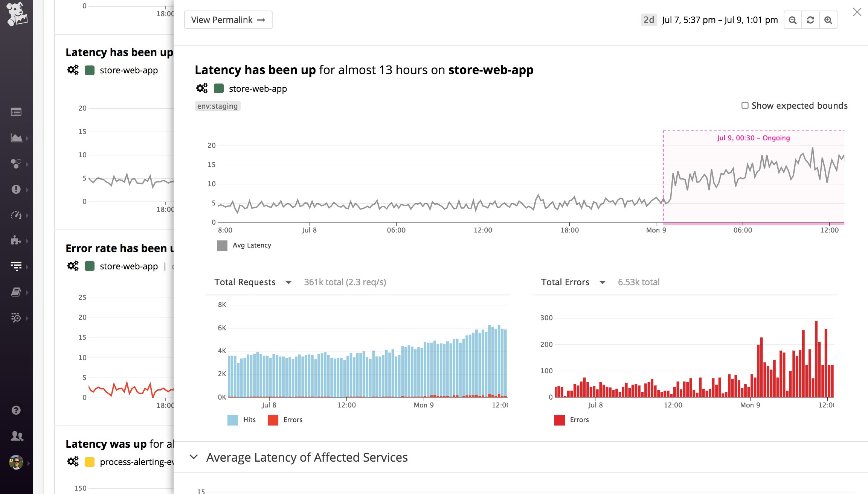Expand the user avatar menu

(x=16, y=461)
